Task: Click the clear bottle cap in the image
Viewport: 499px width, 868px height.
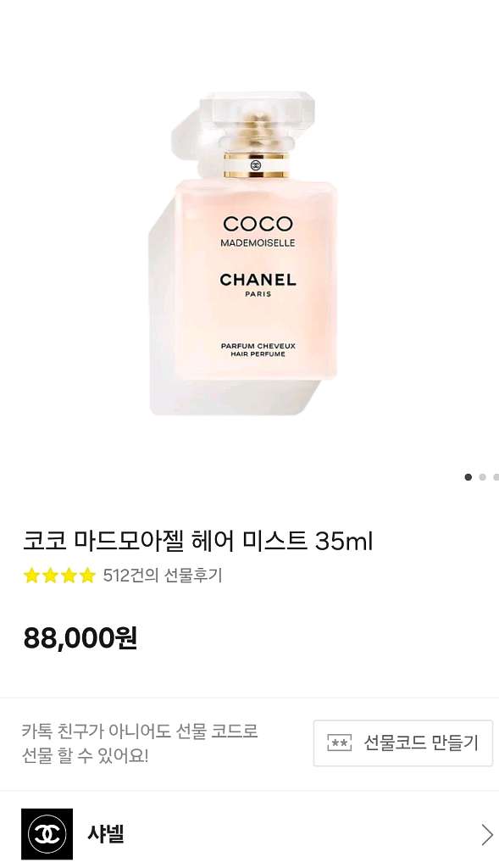Action: 258,119
